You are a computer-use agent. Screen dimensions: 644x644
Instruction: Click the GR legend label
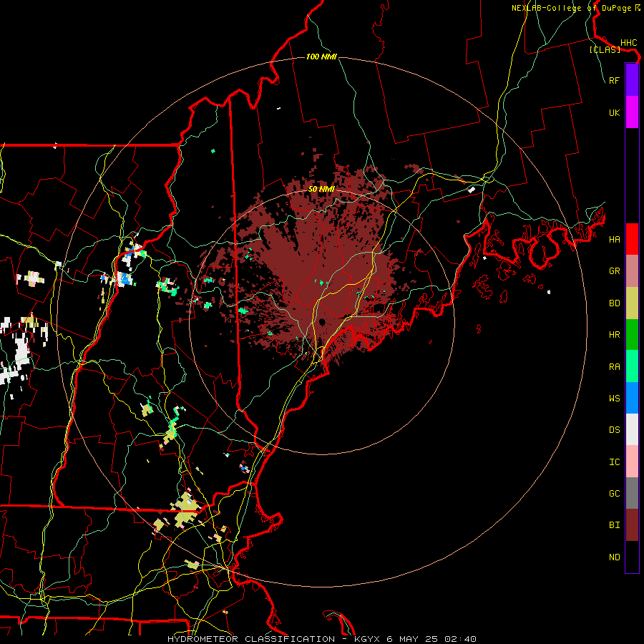[614, 271]
